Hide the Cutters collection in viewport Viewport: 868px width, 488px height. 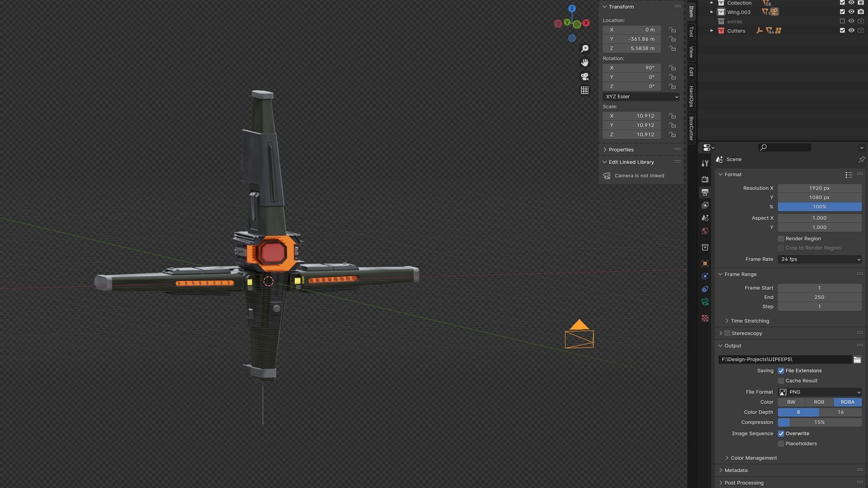pyautogui.click(x=851, y=31)
